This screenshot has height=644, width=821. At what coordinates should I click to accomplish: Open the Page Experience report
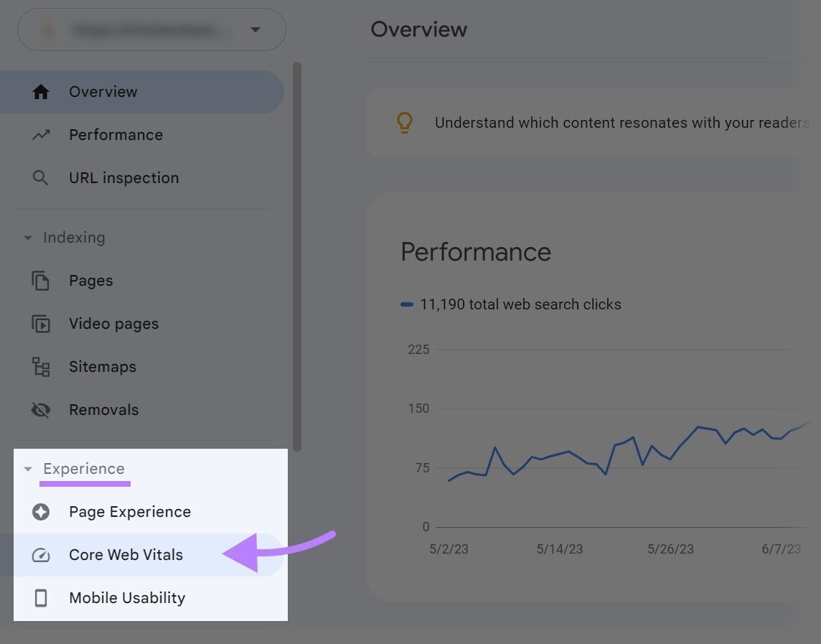[129, 511]
